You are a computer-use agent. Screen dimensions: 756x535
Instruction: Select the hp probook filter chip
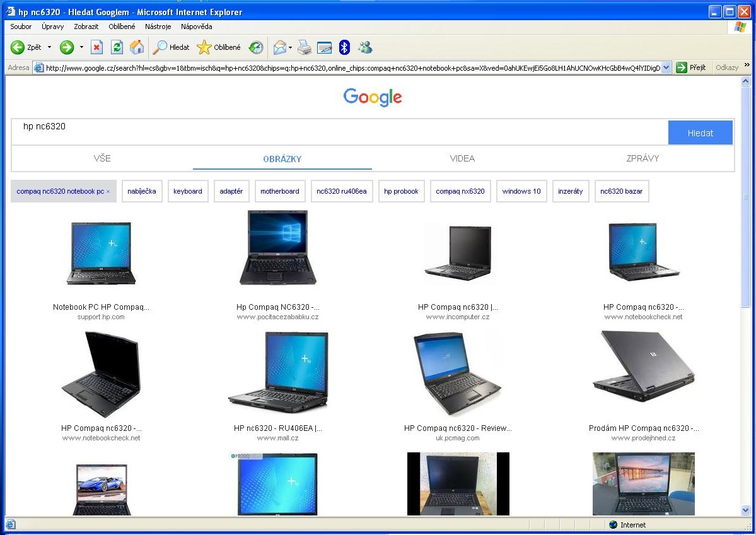click(x=401, y=191)
